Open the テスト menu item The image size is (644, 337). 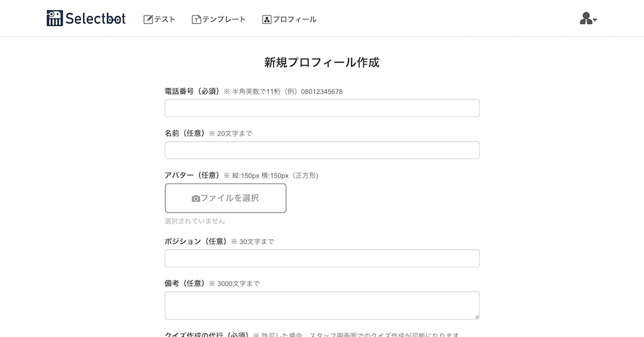coord(159,19)
